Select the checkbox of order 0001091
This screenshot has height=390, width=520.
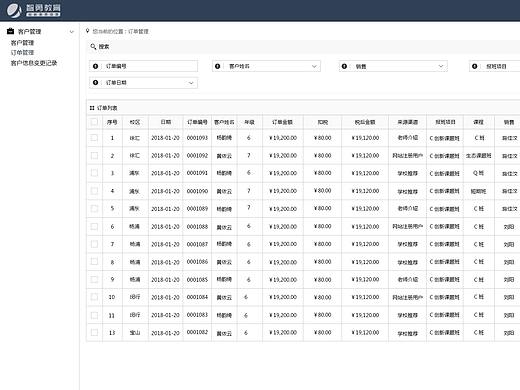94,173
